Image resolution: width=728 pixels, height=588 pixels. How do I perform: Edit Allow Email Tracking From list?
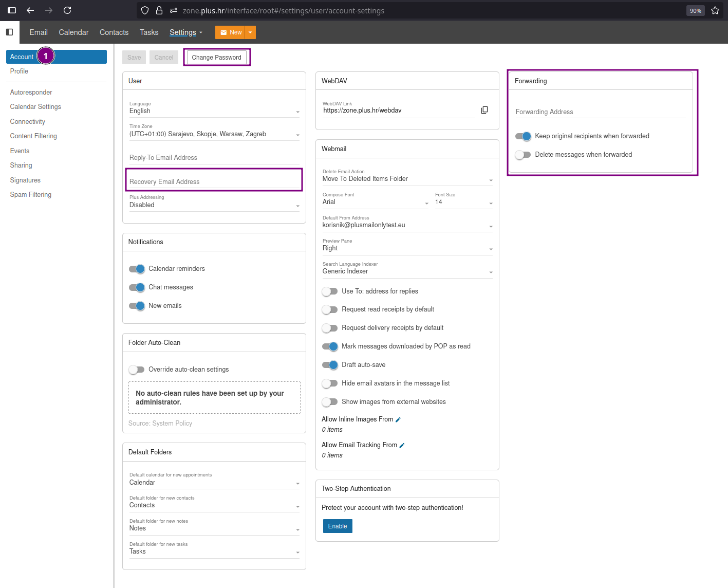click(402, 446)
